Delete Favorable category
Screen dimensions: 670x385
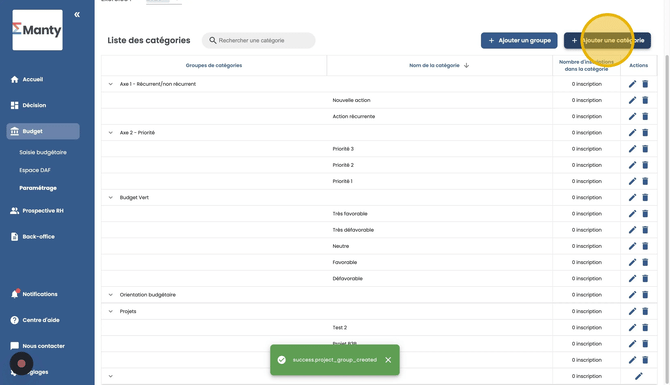click(x=645, y=263)
